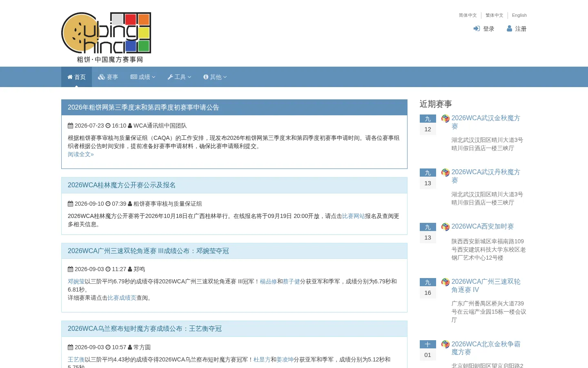588x368 pixels.
Task: Open the 2026年粗饼网第三季度末 announcement title
Action: tap(143, 108)
